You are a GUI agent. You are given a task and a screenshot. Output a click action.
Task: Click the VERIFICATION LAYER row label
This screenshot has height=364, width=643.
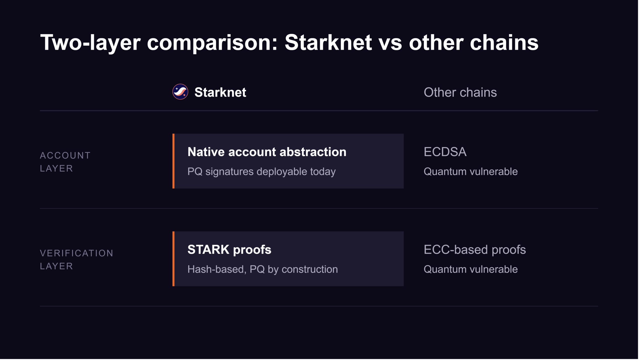(77, 259)
